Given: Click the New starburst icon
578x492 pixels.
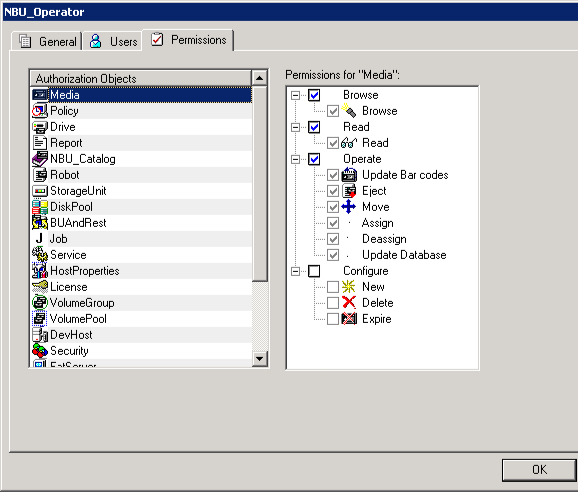Looking at the screenshot, I should point(349,287).
